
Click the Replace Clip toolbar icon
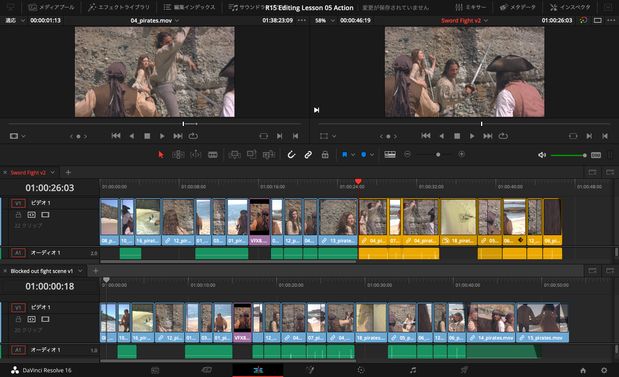pyautogui.click(x=269, y=155)
